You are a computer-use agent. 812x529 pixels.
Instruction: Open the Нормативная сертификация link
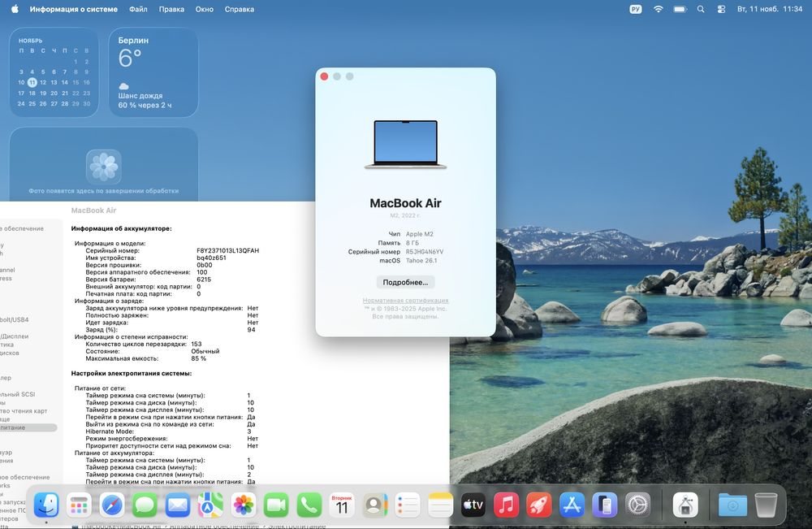tap(405, 301)
